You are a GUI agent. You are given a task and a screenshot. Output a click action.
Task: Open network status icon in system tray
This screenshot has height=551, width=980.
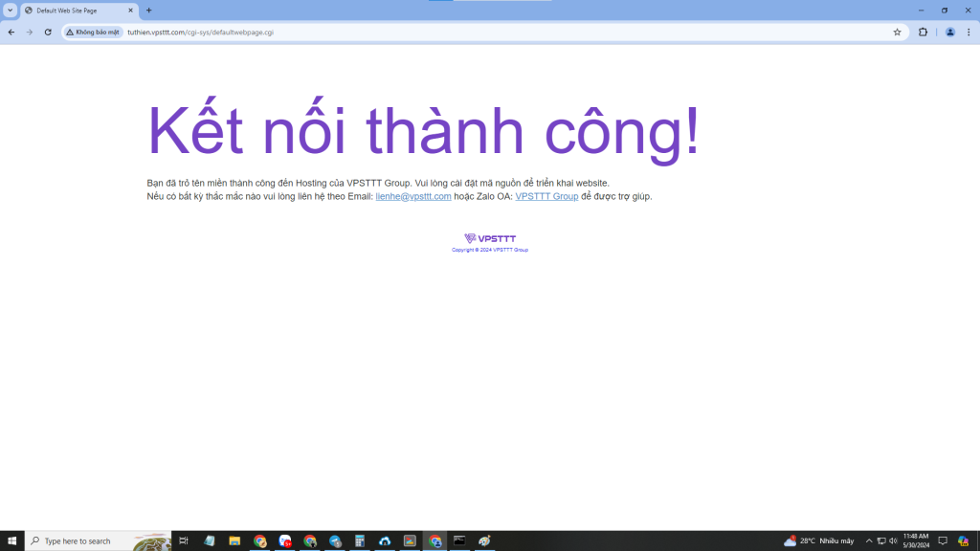tap(881, 541)
